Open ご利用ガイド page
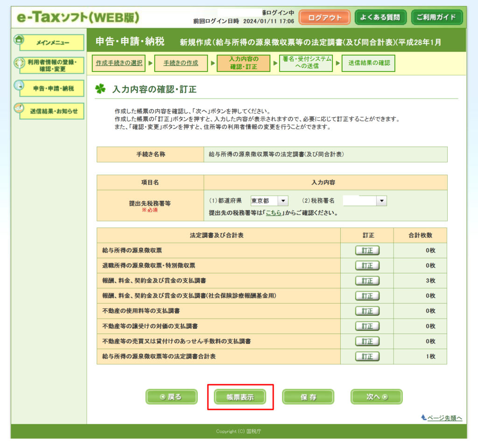 pos(436,18)
